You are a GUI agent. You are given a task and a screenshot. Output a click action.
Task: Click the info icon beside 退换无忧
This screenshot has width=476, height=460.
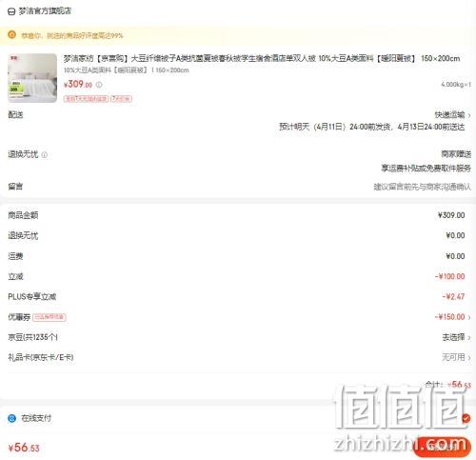(45, 155)
